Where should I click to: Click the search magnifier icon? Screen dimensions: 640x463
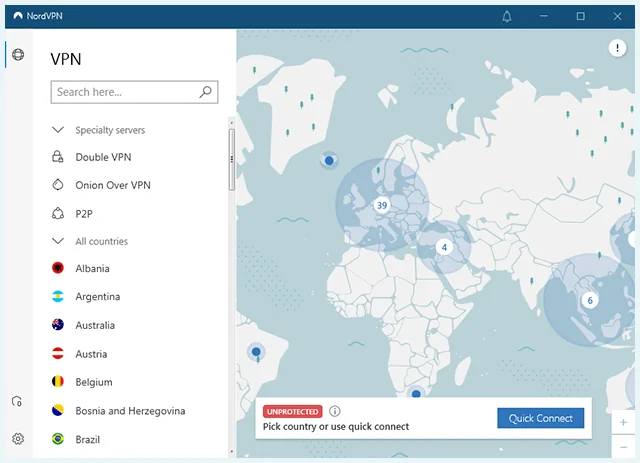205,92
